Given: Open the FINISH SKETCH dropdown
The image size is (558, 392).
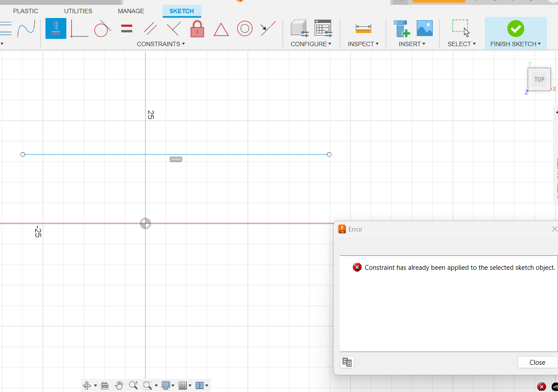Looking at the screenshot, I should [516, 44].
